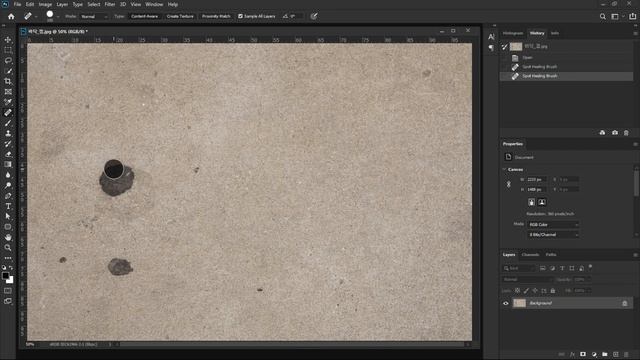Switch to the Histogram tab

coord(513,33)
